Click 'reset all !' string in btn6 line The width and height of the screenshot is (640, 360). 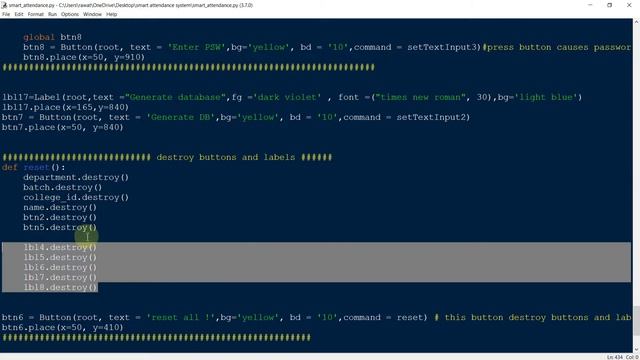[181, 318]
